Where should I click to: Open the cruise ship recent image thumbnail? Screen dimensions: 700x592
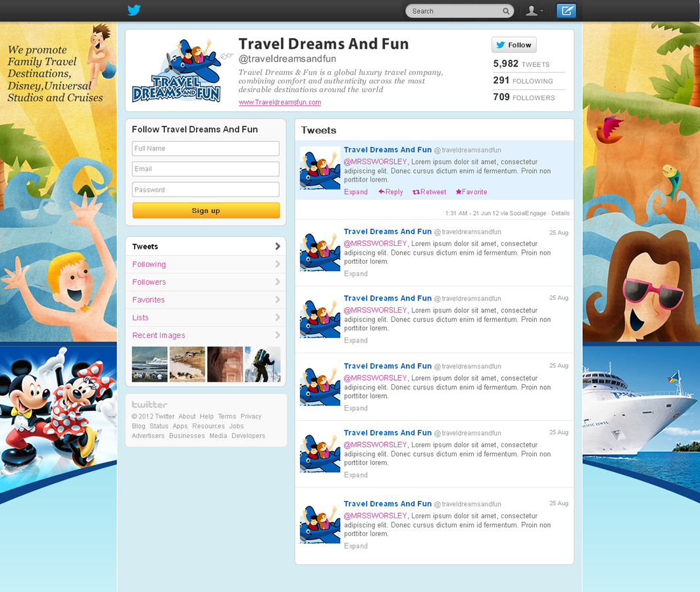coord(149,364)
